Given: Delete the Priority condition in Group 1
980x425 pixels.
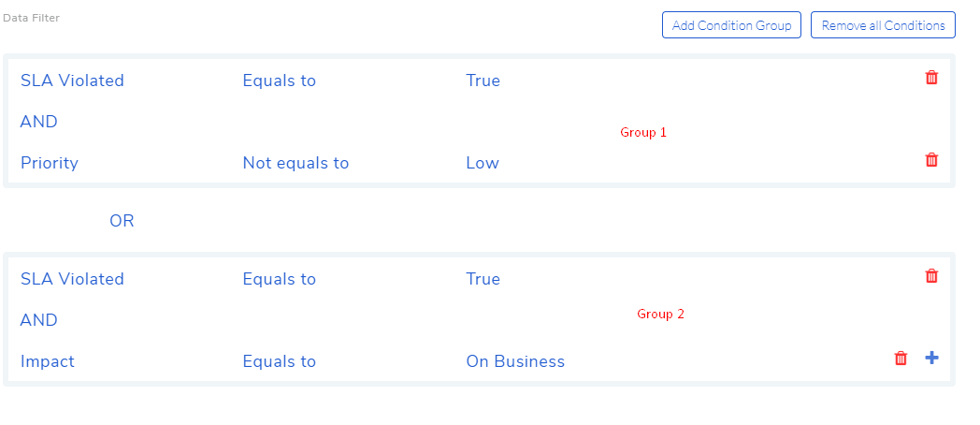Looking at the screenshot, I should 931,160.
